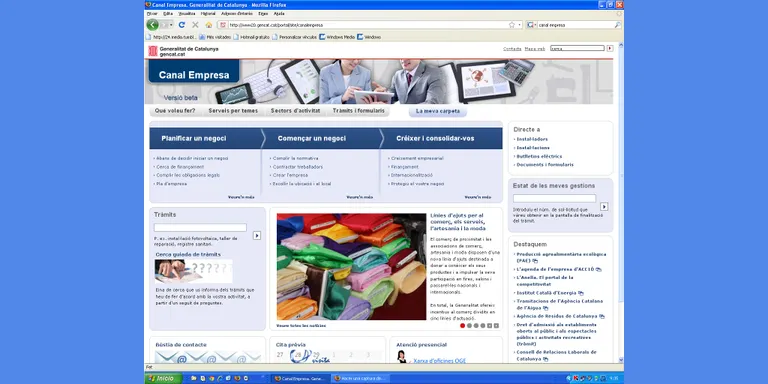Open La meva carpeta button

pyautogui.click(x=438, y=111)
